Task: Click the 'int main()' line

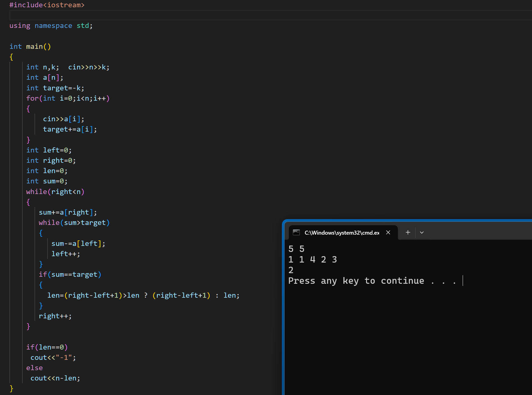Action: (x=30, y=46)
